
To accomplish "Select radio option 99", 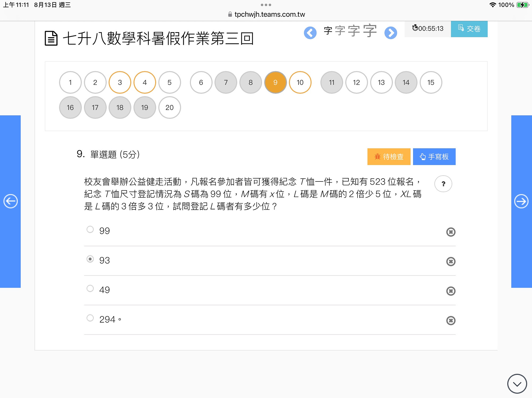I will (90, 229).
